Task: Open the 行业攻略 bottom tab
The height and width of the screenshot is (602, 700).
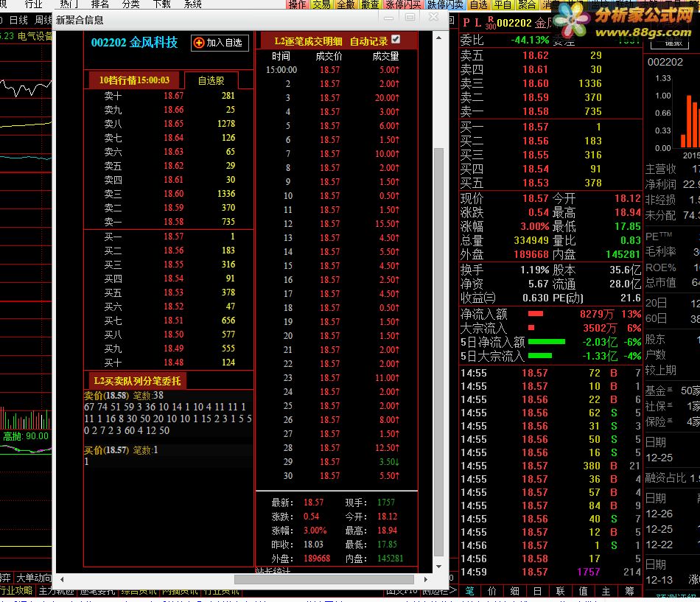Action: pos(16,590)
